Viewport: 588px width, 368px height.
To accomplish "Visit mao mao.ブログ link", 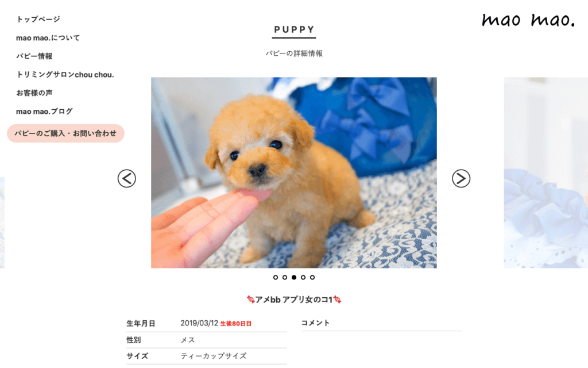I will pyautogui.click(x=44, y=111).
